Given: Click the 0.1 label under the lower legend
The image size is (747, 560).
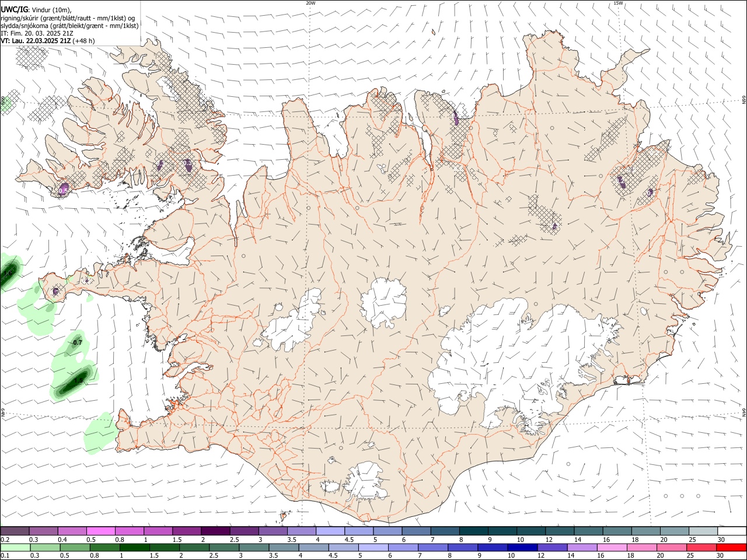Looking at the screenshot, I should [x=5, y=556].
